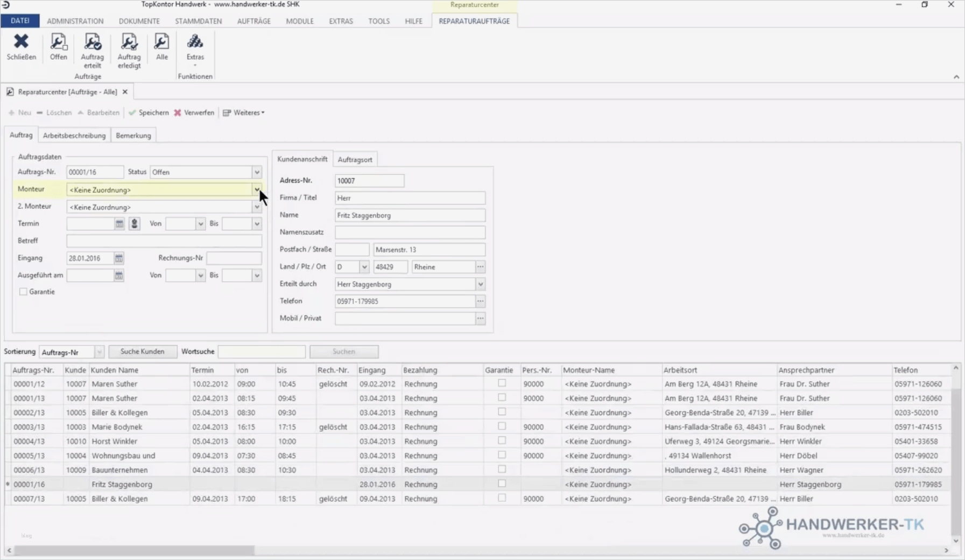Open the Weiteres dropdown menu

[x=244, y=112]
